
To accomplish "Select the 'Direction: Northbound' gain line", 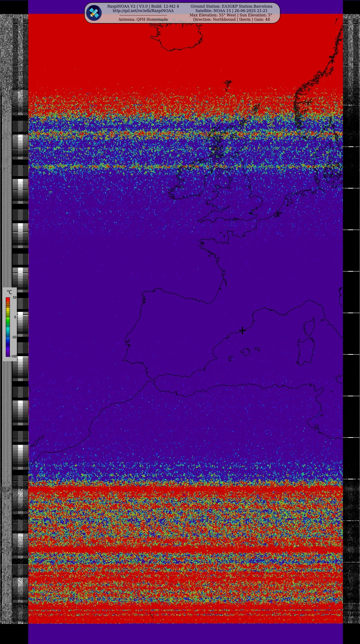I will (x=231, y=19).
